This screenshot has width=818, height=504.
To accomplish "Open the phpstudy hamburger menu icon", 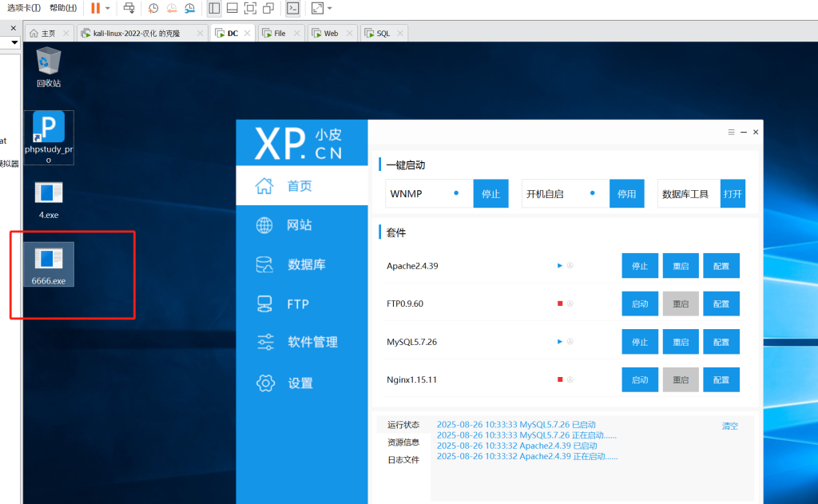I will (731, 132).
